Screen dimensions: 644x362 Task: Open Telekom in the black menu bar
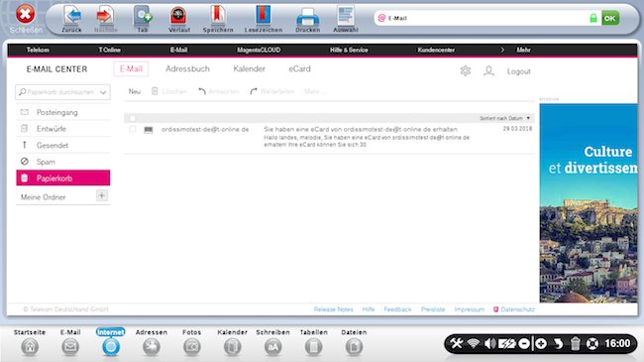pyautogui.click(x=38, y=50)
